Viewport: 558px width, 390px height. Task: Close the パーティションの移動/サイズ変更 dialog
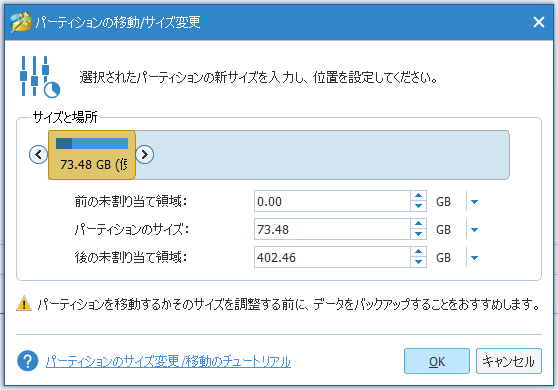tap(539, 22)
